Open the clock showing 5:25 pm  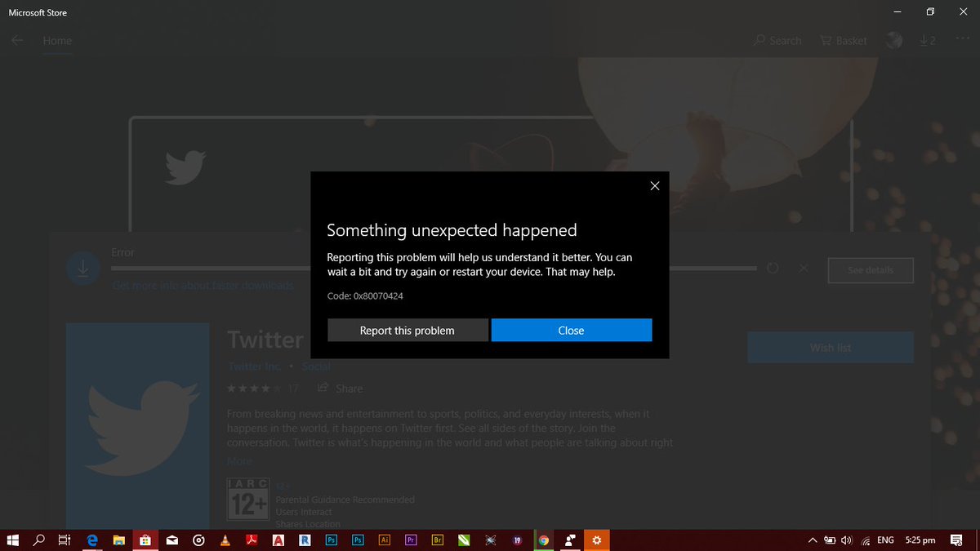click(x=920, y=540)
